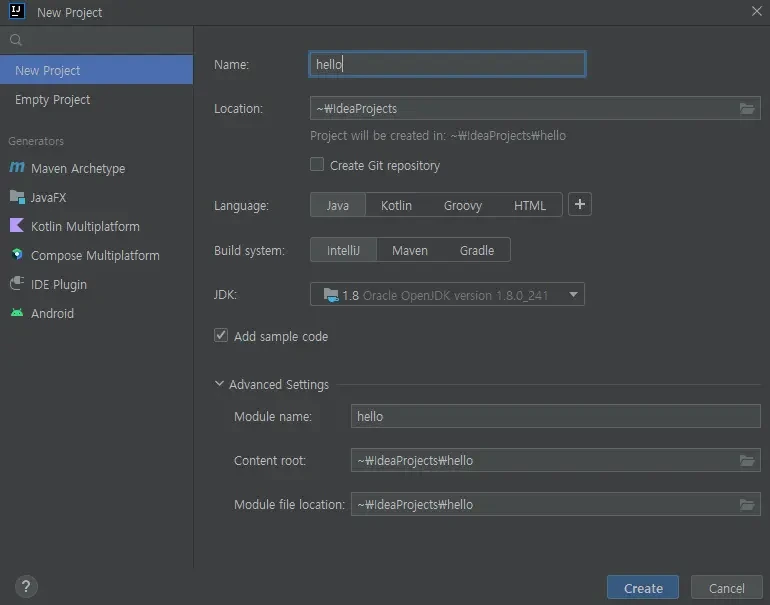This screenshot has width=770, height=605.
Task: Click the JDK folder icon
Action: coord(331,295)
